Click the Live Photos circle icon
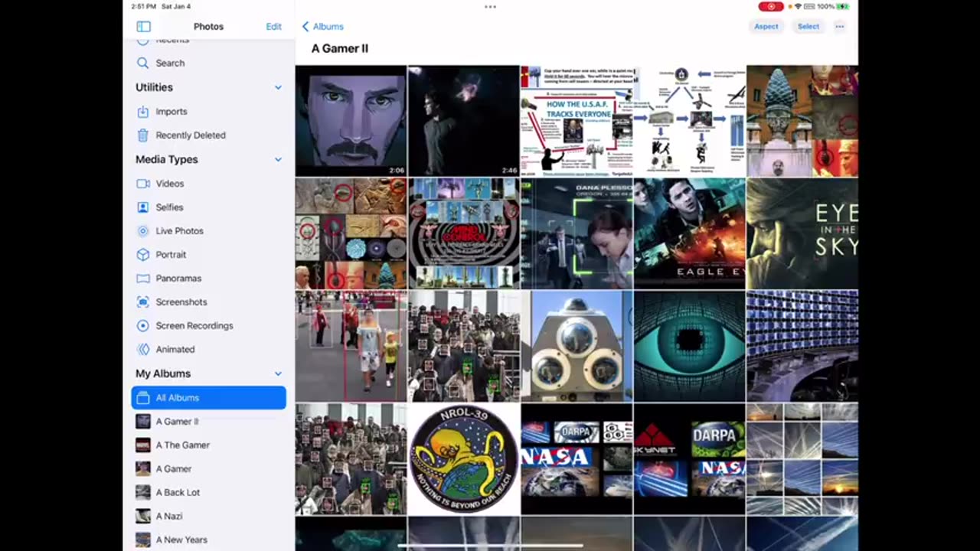Image resolution: width=980 pixels, height=551 pixels. (142, 230)
